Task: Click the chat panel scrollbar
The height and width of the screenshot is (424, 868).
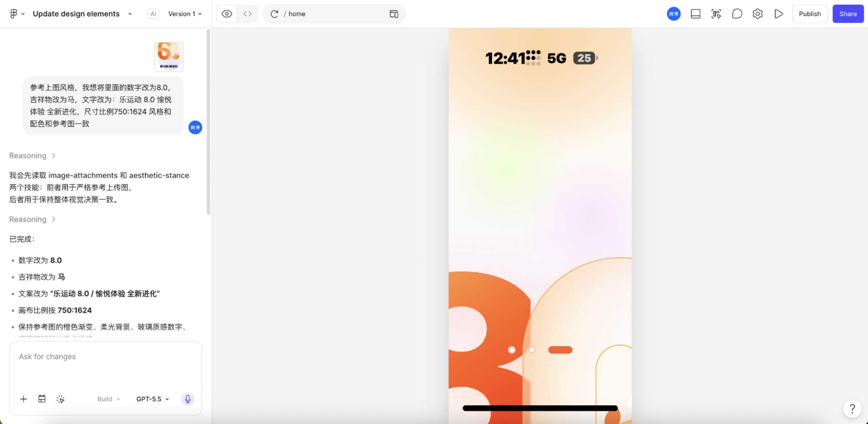Action: (208, 122)
